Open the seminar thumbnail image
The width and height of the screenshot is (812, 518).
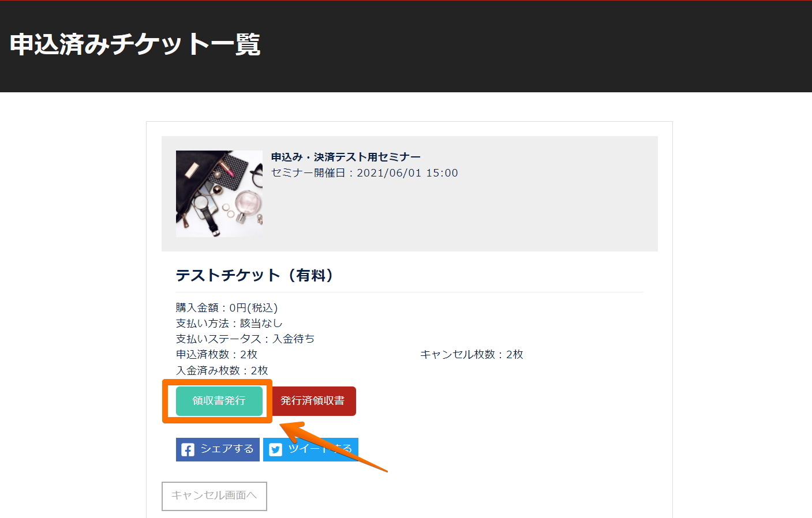pos(219,194)
